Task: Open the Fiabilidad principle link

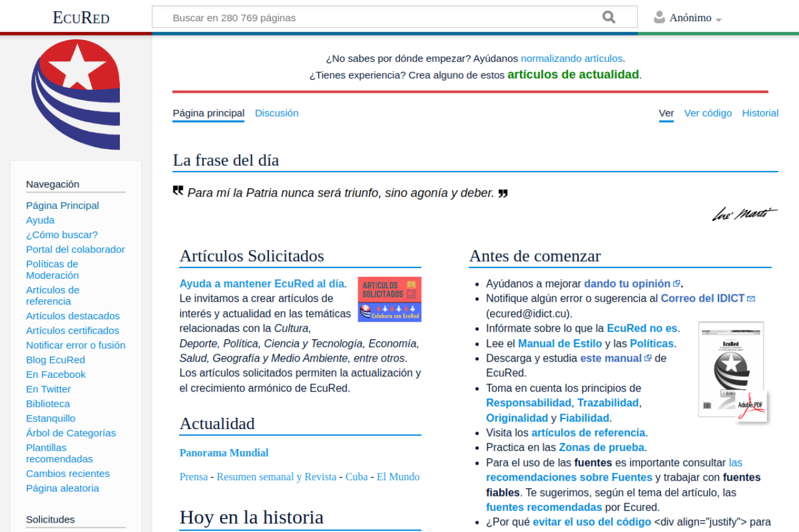Action: [x=584, y=418]
